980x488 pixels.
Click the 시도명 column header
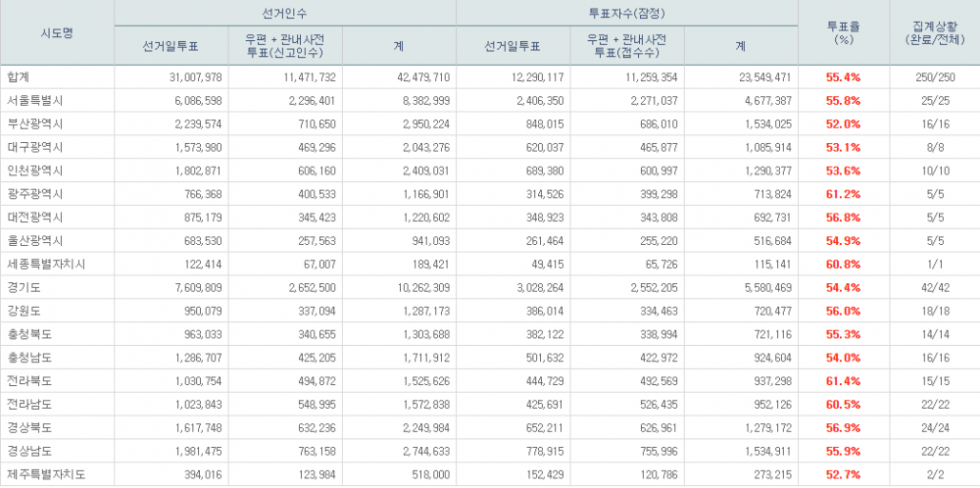coord(57,32)
